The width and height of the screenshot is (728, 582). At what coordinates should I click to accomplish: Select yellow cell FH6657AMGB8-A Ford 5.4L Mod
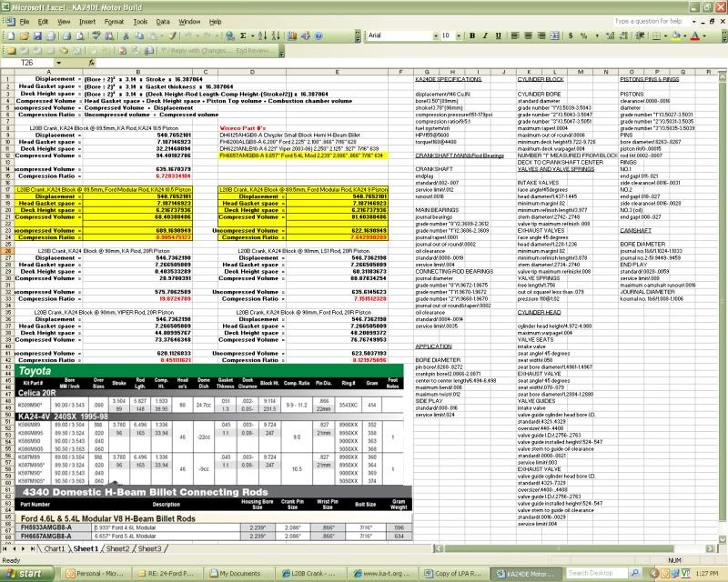pyautogui.click(x=303, y=156)
